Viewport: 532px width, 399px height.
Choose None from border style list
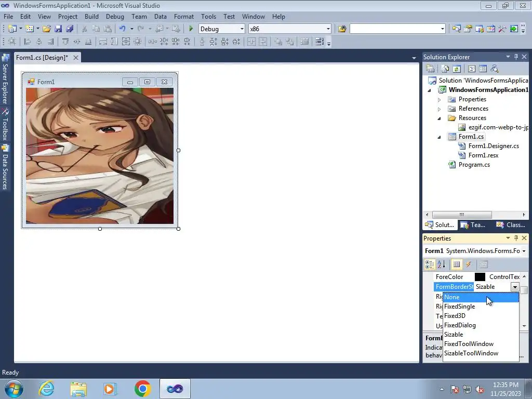click(x=481, y=297)
